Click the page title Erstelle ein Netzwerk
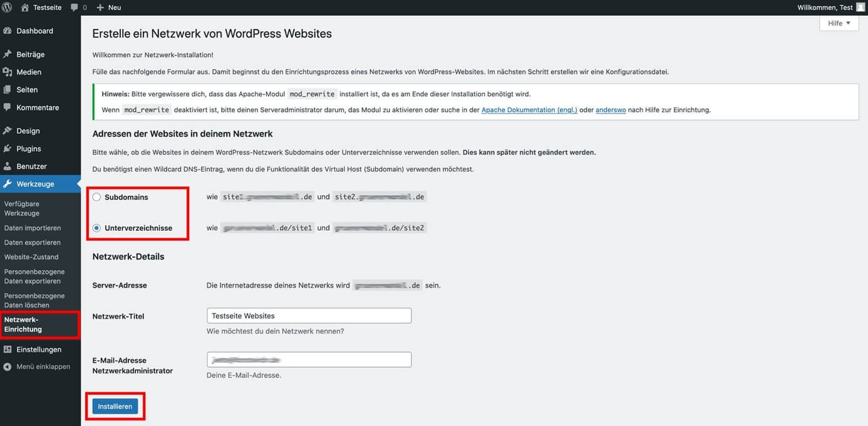868x426 pixels. click(x=212, y=34)
